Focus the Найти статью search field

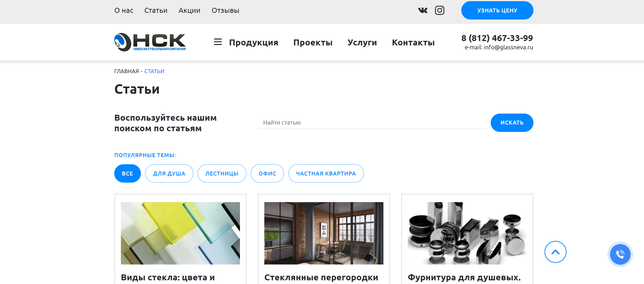click(372, 123)
